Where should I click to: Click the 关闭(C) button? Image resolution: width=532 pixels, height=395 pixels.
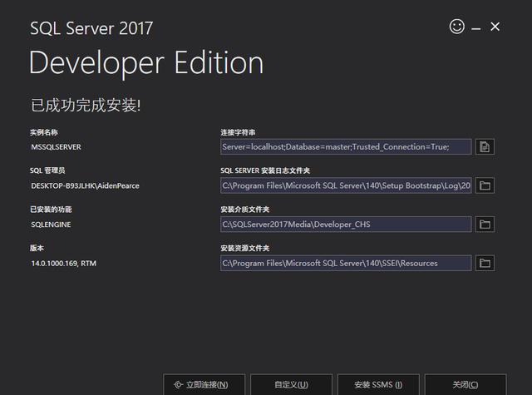click(x=465, y=384)
